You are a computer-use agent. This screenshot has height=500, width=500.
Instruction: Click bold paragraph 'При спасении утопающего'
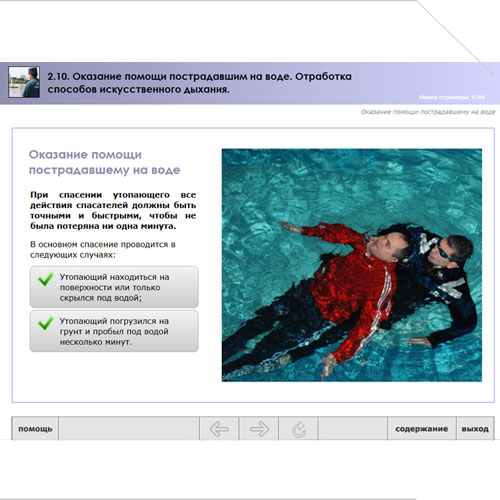point(113,210)
